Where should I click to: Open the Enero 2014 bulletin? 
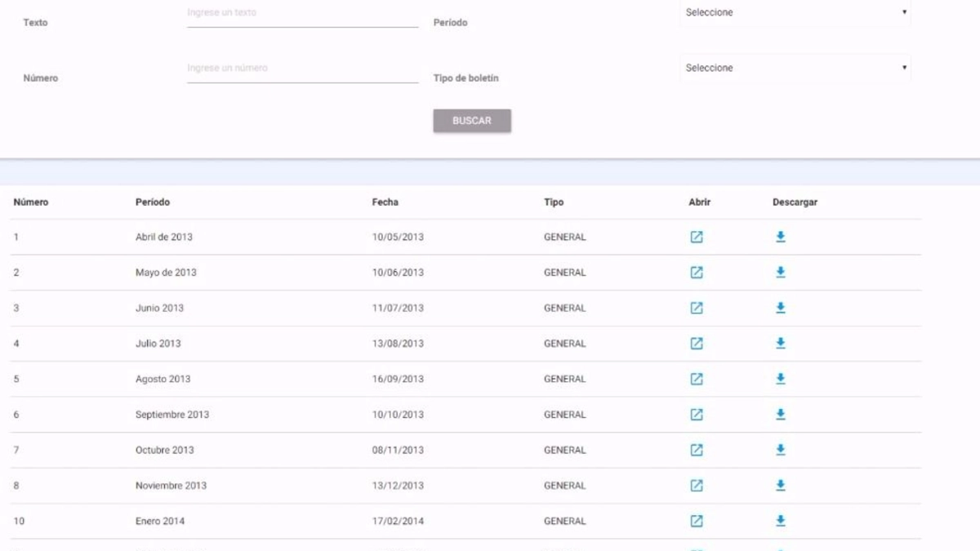tap(697, 521)
